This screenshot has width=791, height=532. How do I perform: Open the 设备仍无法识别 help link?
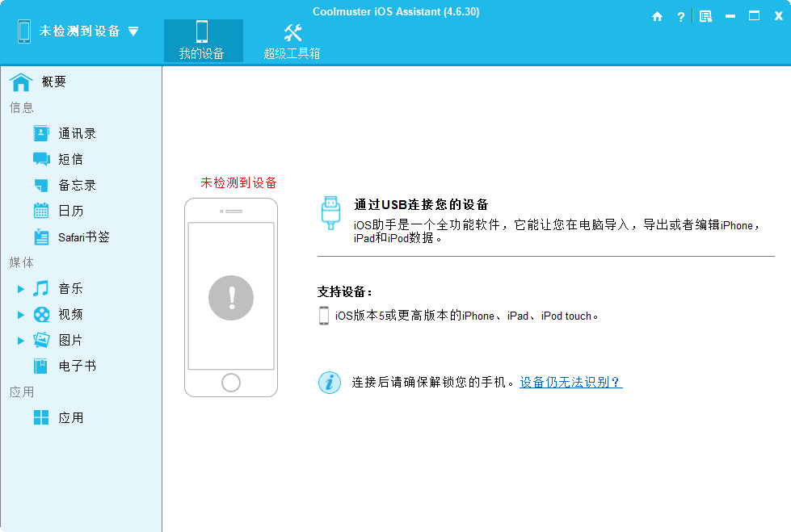570,383
